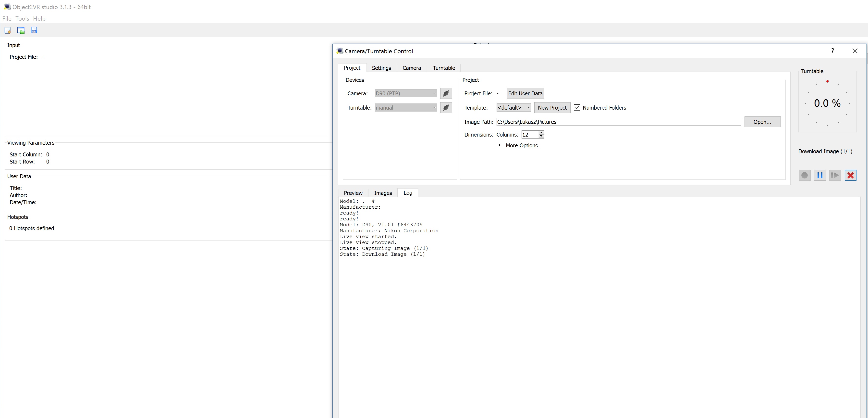Open the Turntable manual dropdown
Viewport: 868px width, 418px height.
coord(406,108)
